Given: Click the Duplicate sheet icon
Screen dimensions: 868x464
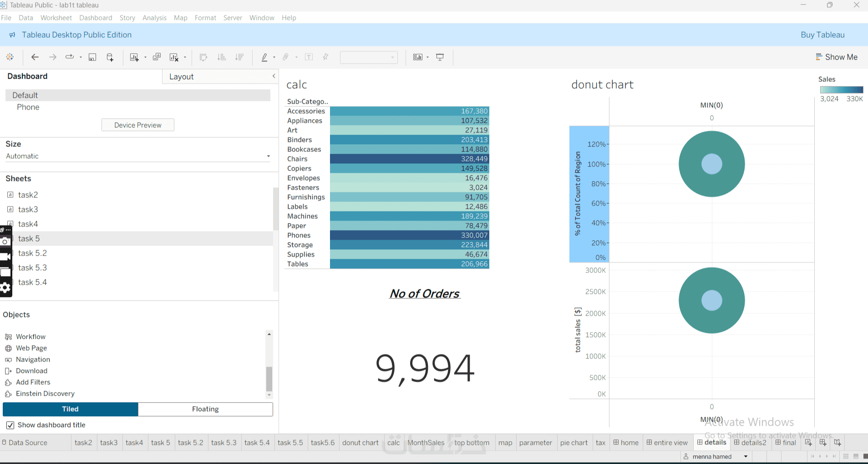Looking at the screenshot, I should 157,57.
